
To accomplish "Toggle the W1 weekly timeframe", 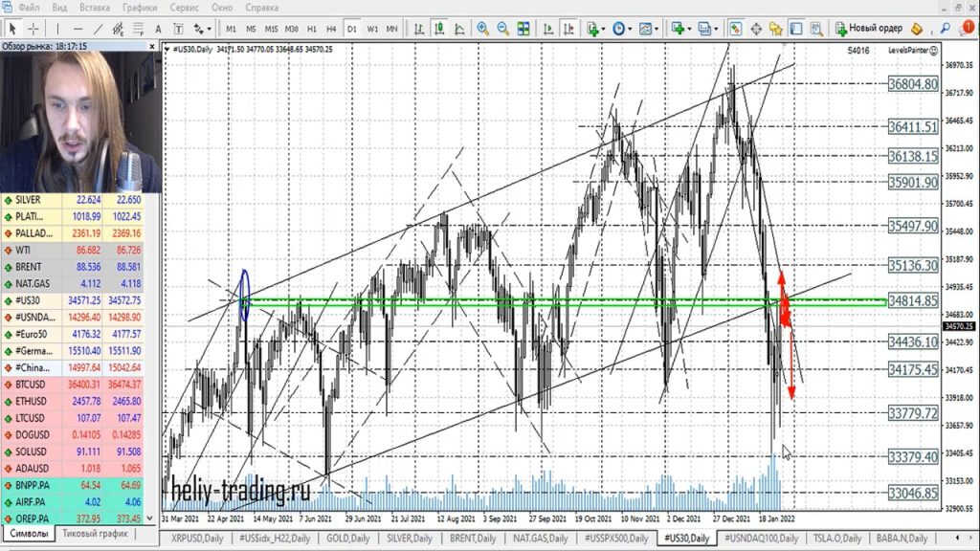I will point(371,29).
